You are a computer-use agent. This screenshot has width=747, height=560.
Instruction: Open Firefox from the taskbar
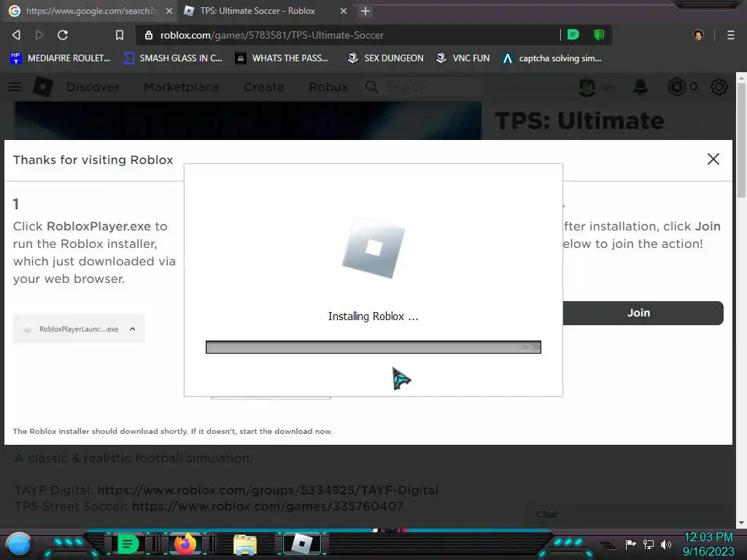[x=185, y=543]
